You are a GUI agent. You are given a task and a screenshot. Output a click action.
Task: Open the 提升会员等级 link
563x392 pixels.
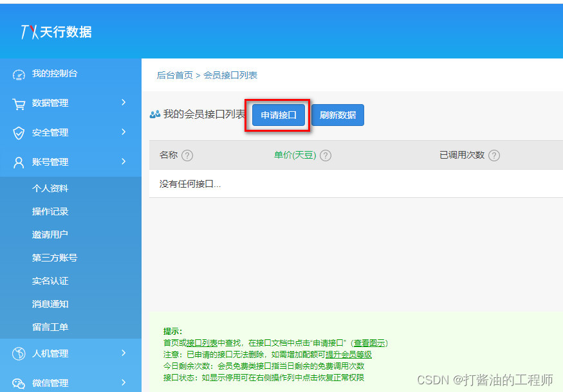pyautogui.click(x=349, y=355)
